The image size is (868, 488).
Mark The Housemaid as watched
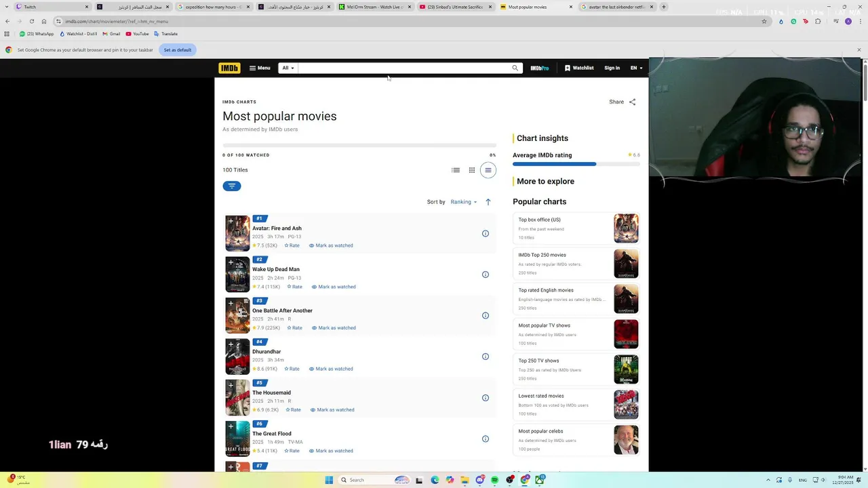pos(332,410)
